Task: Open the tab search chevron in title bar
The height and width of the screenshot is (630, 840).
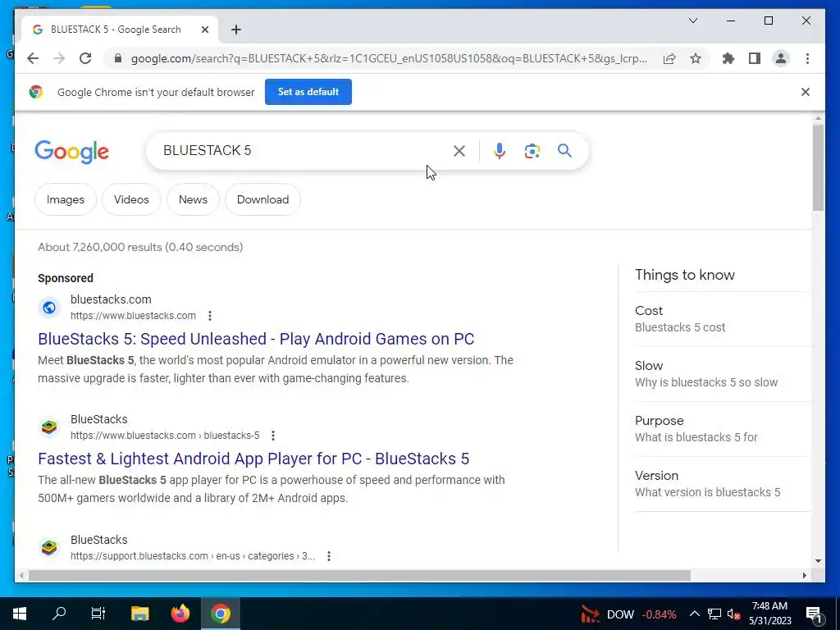Action: pyautogui.click(x=692, y=21)
